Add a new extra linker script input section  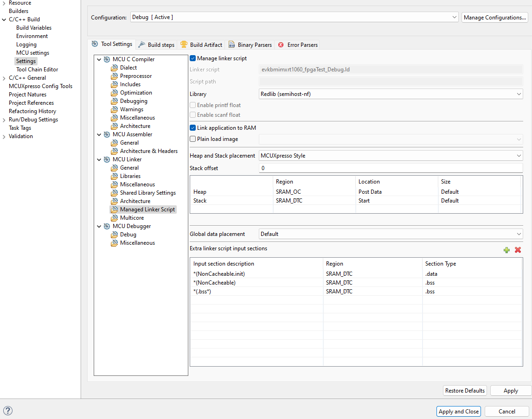[x=506, y=250]
